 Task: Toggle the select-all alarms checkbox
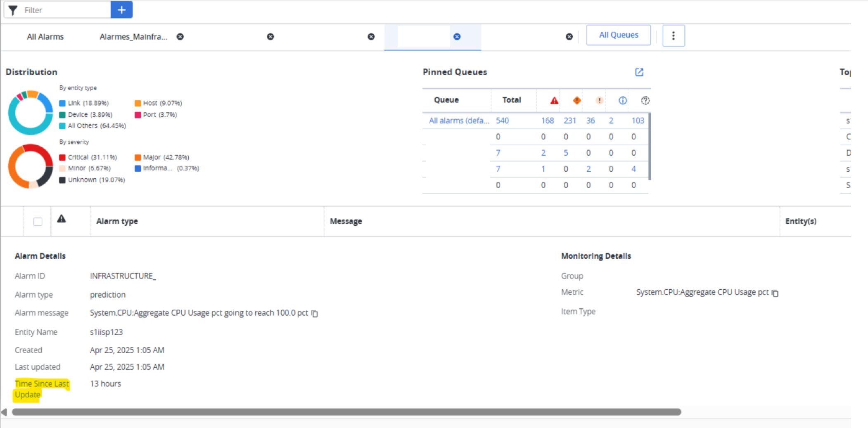[x=38, y=222]
